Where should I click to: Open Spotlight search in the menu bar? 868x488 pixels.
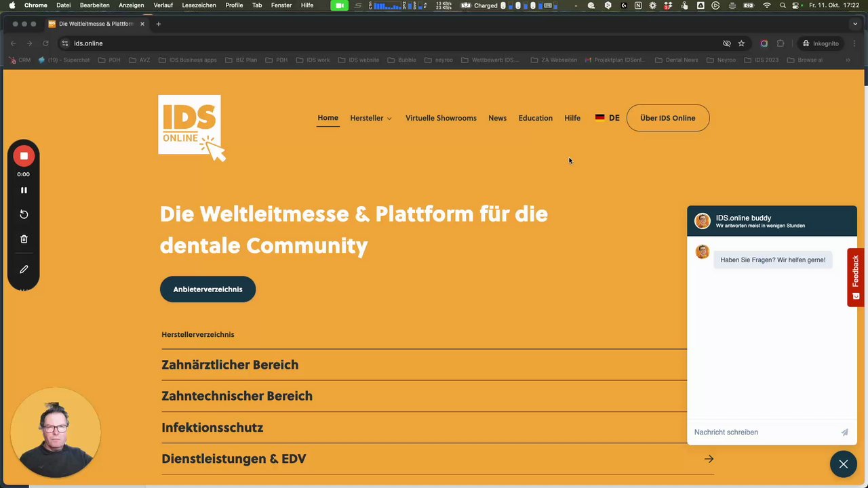point(783,5)
